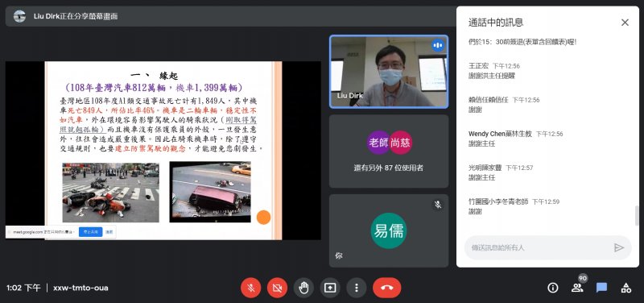Unmute the microphone in the bottom bar
The height and width of the screenshot is (303, 644).
pos(251,288)
